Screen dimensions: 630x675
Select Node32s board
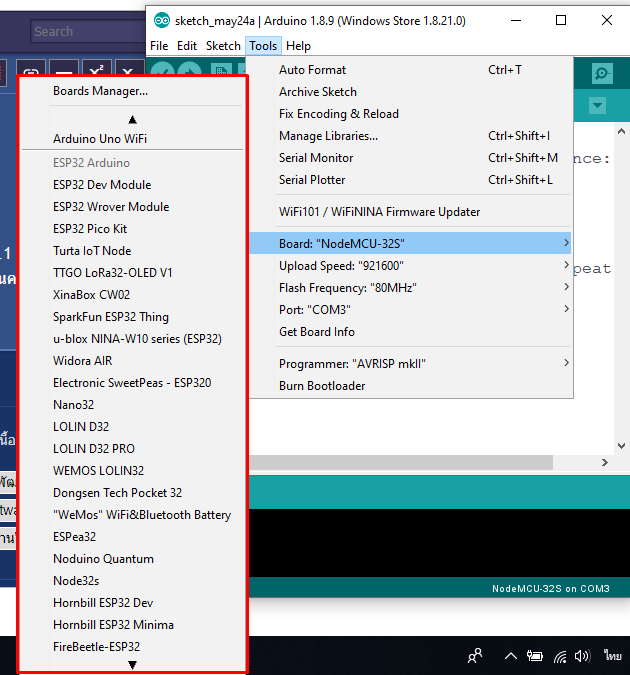[x=133, y=581]
